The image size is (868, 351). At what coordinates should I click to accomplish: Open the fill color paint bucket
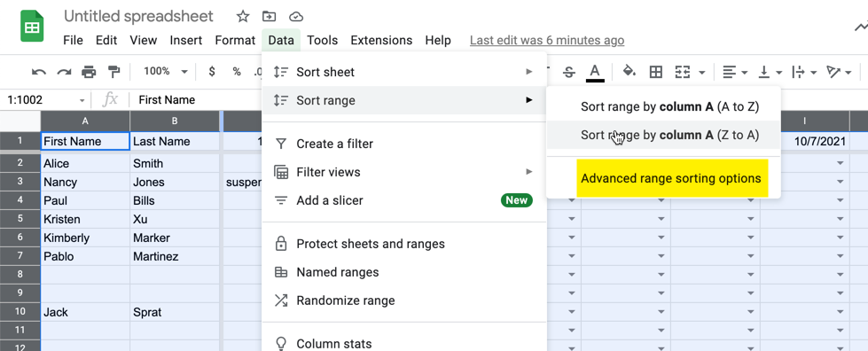point(629,72)
